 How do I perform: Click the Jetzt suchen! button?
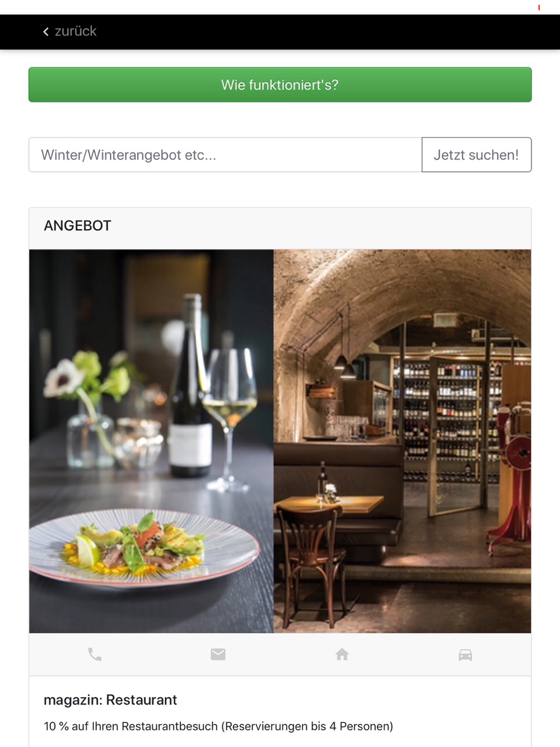tap(477, 155)
